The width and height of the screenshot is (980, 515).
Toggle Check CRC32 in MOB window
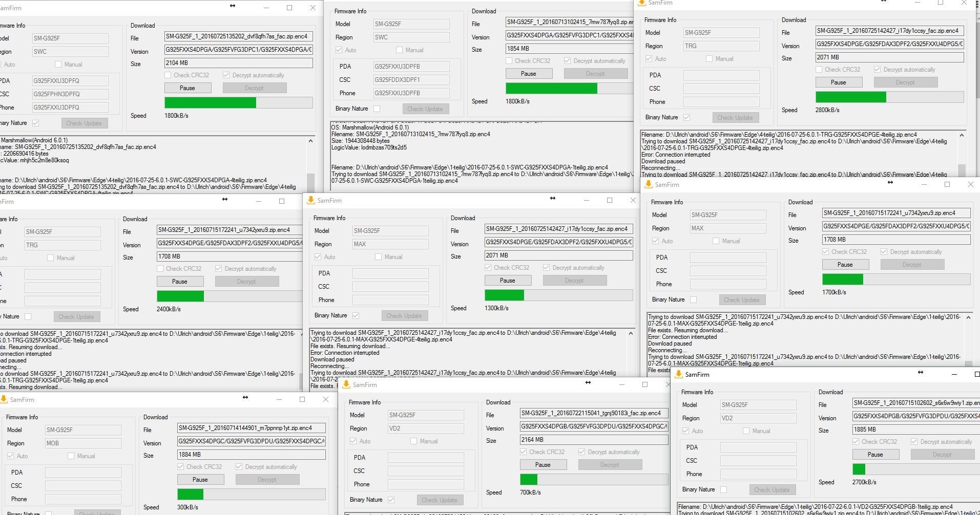[x=181, y=467]
